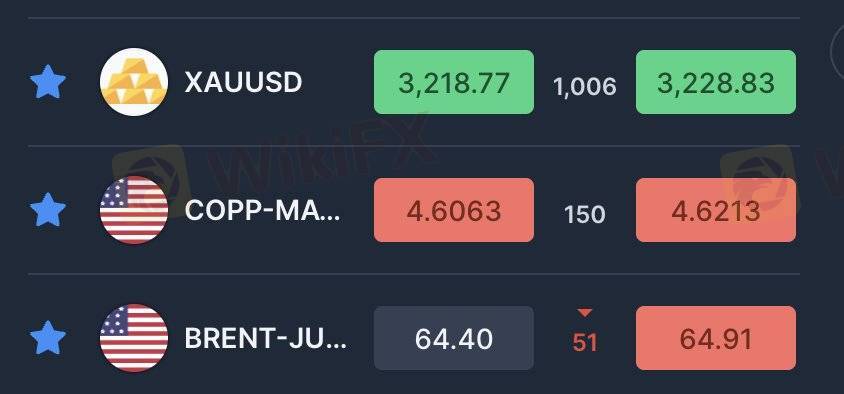
Task: Tap the XAUUSD buy price 3,228.83
Action: tap(716, 82)
